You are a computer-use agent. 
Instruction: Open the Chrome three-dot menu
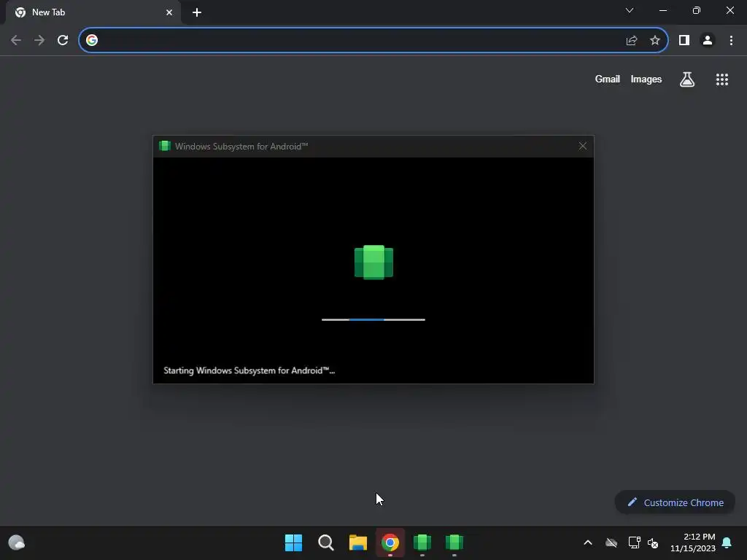pyautogui.click(x=731, y=41)
